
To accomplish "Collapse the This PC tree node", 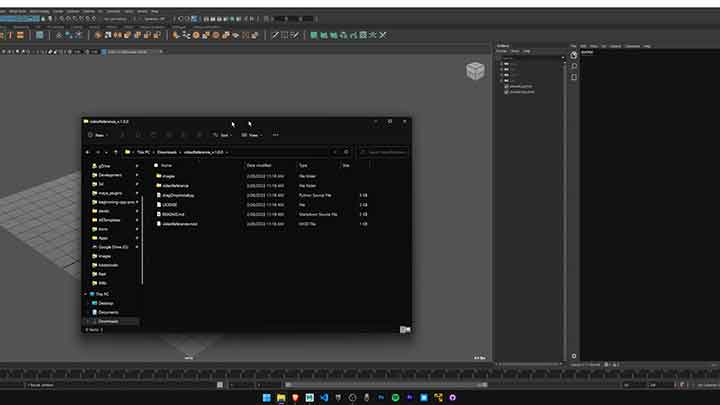I will [87, 294].
